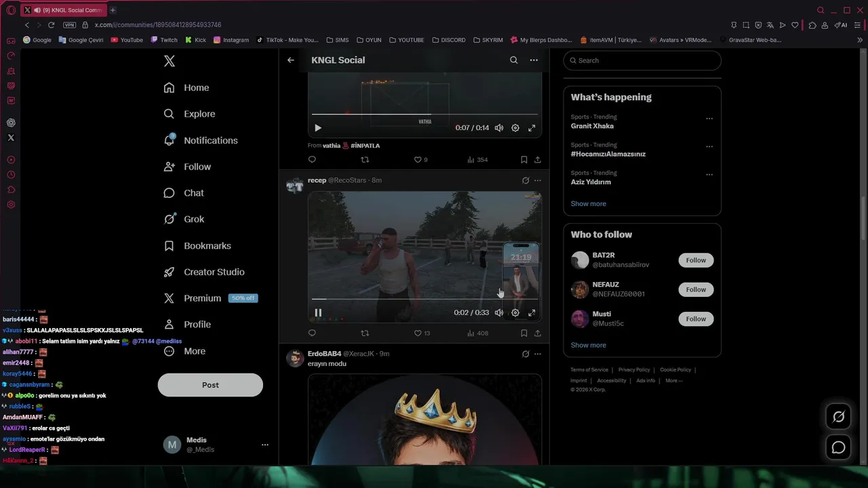868x488 pixels.
Task: Open recep's video settings gear
Action: (x=515, y=312)
